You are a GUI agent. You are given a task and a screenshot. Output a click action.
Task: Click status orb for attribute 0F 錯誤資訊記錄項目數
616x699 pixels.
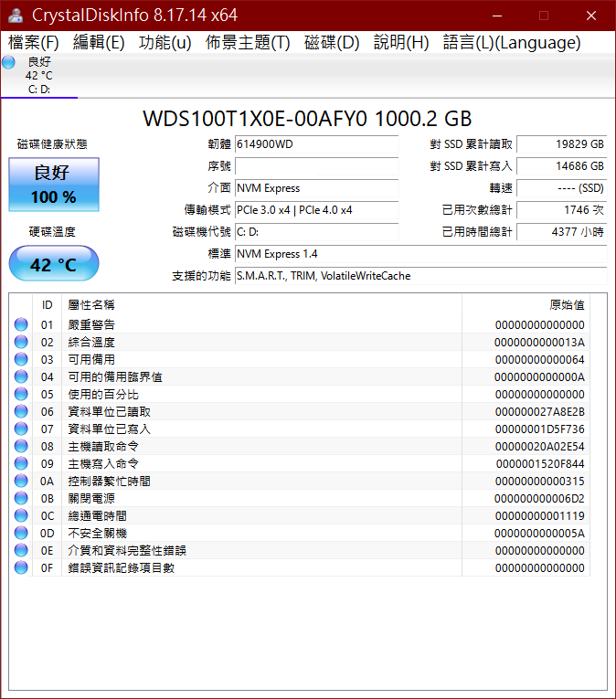[x=21, y=567]
